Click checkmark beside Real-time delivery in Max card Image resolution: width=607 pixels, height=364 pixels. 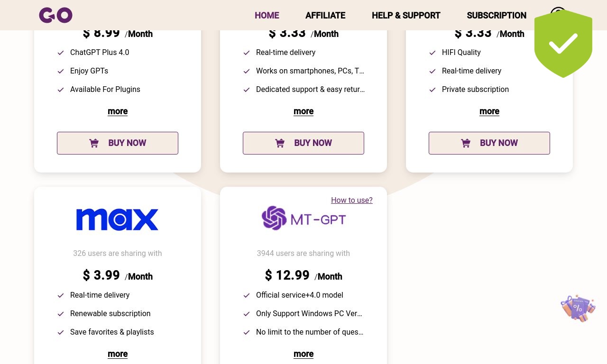pyautogui.click(x=61, y=295)
